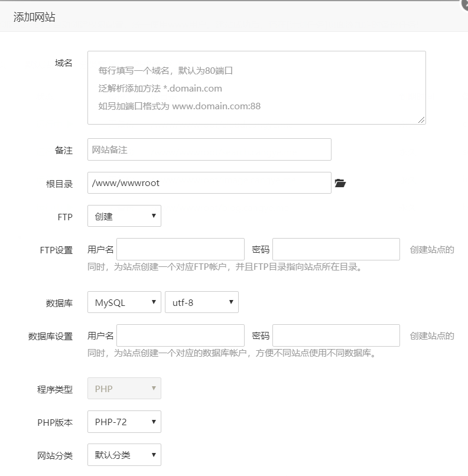This screenshot has height=476, width=468.
Task: Click the 添加网站 dialog title
Action: click(34, 17)
